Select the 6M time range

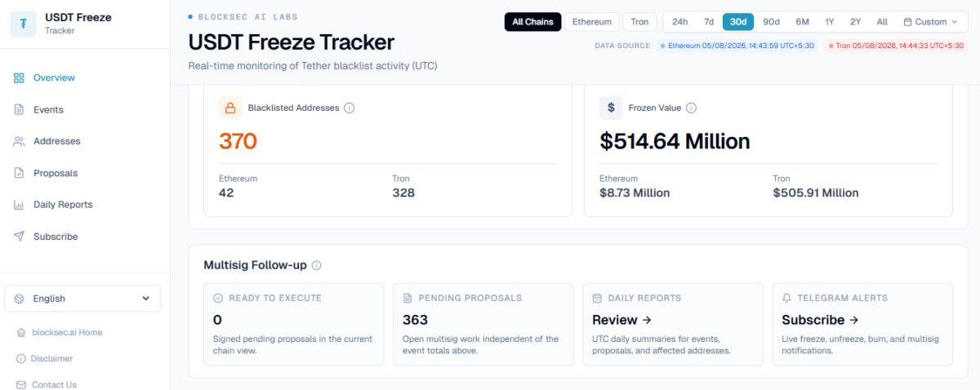pos(802,22)
